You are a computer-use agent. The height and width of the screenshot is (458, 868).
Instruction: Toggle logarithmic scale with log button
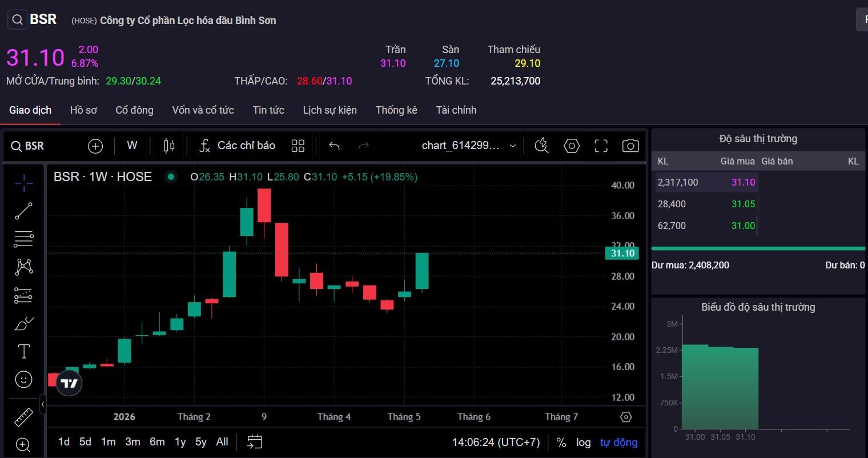click(583, 442)
